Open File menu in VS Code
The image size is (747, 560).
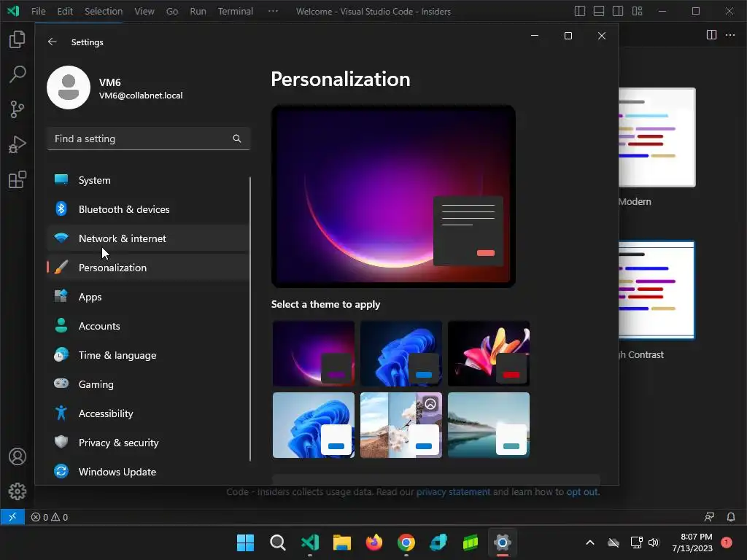[38, 11]
